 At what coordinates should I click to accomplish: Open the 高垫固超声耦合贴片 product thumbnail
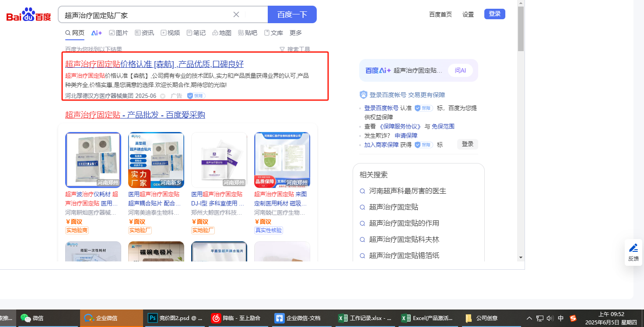156,160
